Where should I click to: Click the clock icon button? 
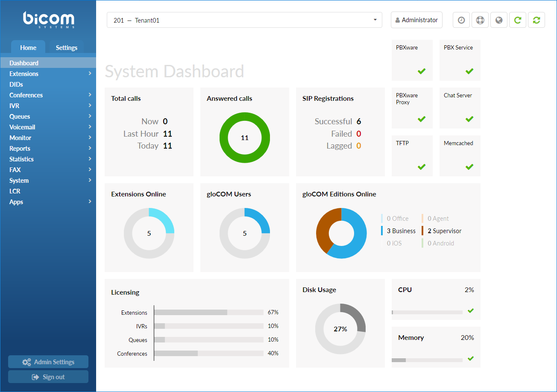click(x=461, y=20)
